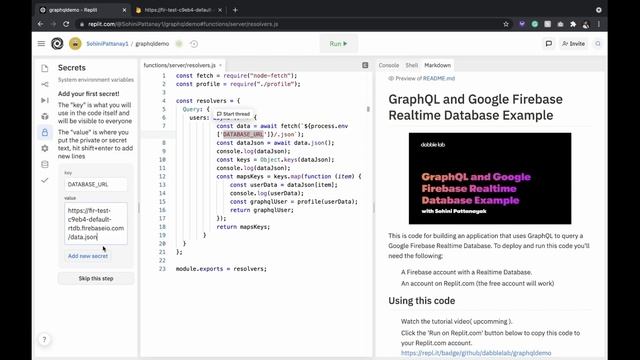The width and height of the screenshot is (640, 360).
Task: Switch to the Console tab
Action: coord(389,65)
